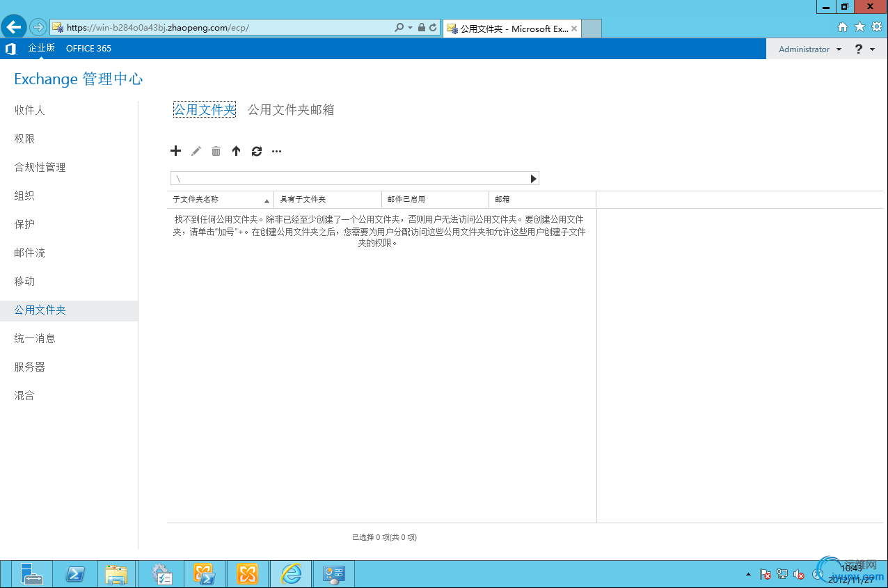Show hidden tray icons arrow
The height and width of the screenshot is (588, 888).
coord(748,575)
